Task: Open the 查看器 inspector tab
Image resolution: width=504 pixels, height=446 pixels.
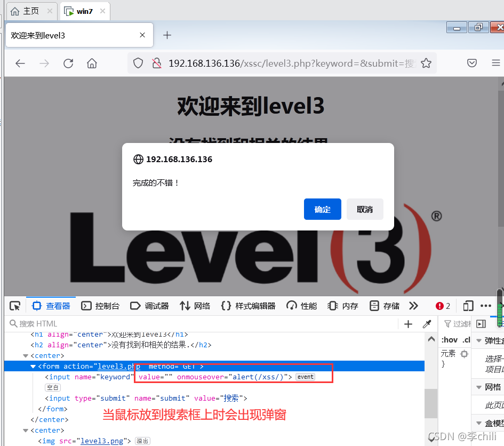Action: click(x=51, y=306)
